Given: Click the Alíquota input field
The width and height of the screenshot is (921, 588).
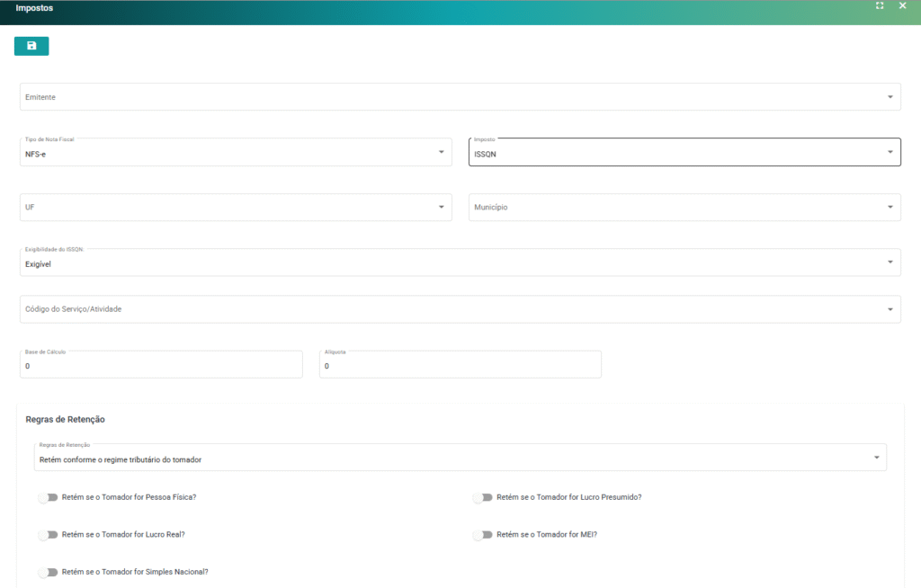Looking at the screenshot, I should (x=460, y=366).
